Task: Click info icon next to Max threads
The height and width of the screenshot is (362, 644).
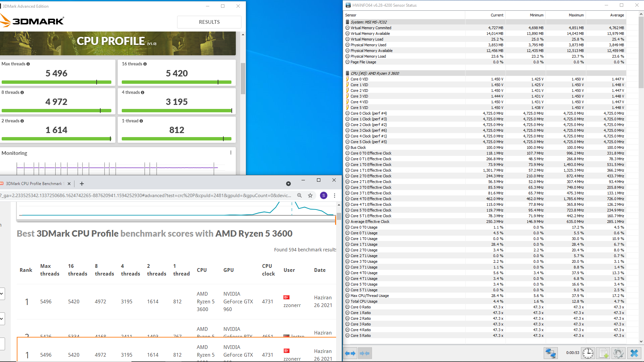Action: coord(28,64)
